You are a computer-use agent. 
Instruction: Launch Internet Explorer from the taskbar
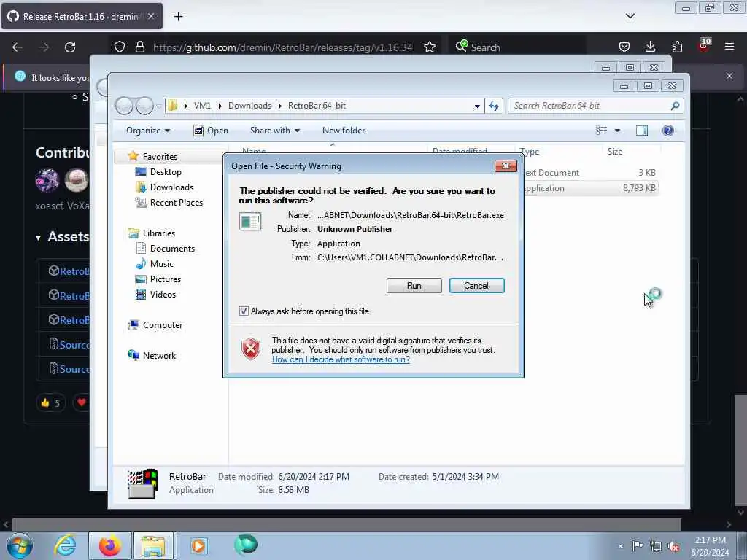(65, 545)
